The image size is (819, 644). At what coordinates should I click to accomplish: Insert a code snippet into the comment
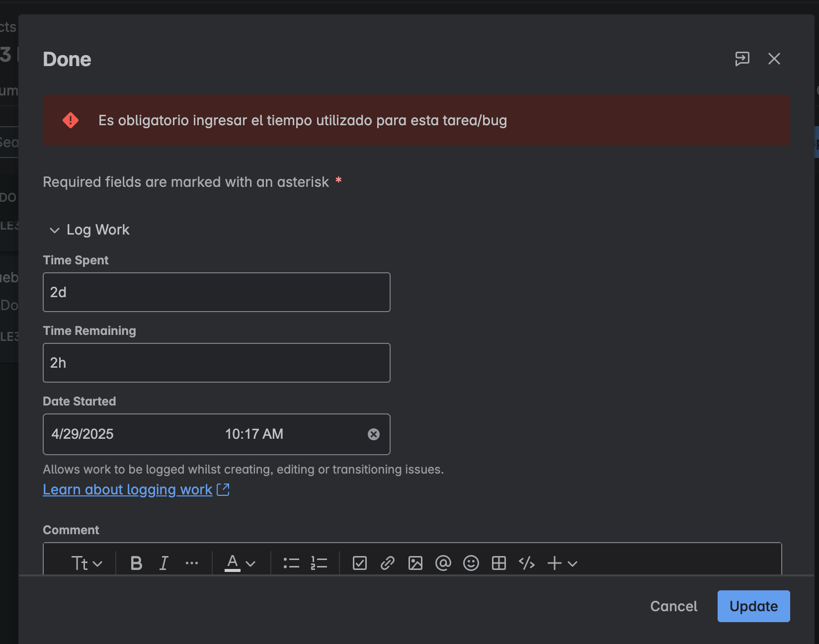click(x=526, y=563)
